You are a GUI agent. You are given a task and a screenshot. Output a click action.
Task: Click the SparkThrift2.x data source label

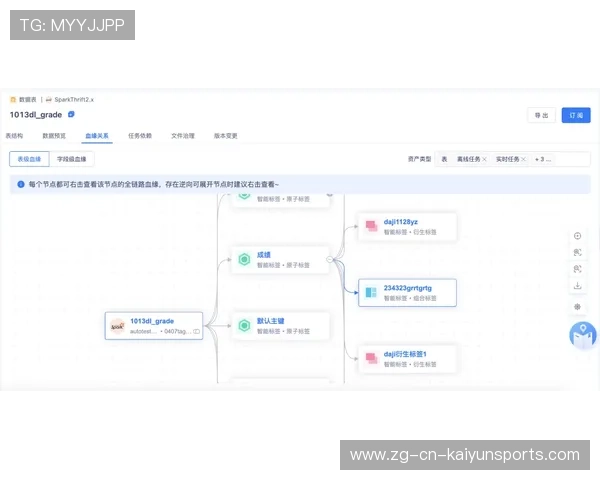point(74,100)
